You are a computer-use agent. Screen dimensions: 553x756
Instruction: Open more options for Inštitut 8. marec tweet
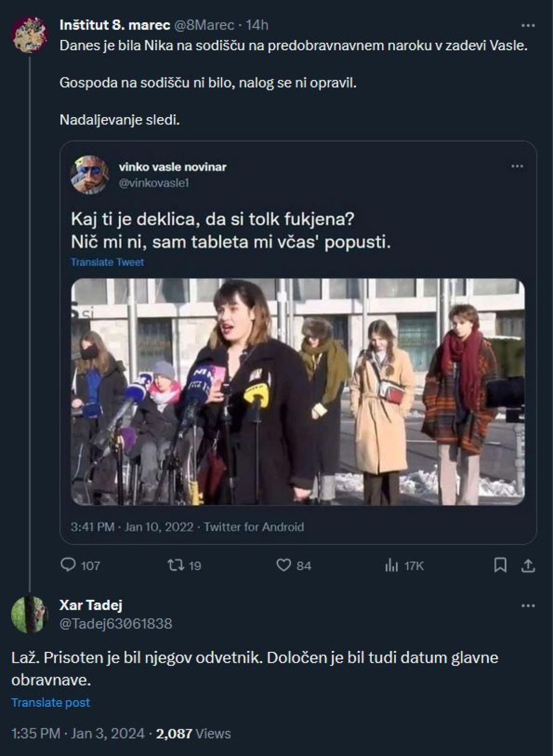527,25
